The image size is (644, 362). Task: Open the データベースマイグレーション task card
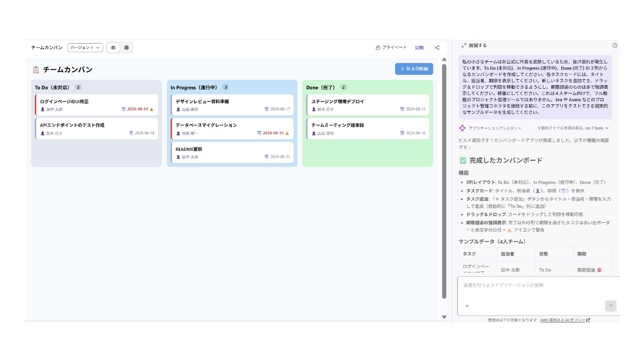[x=232, y=129]
